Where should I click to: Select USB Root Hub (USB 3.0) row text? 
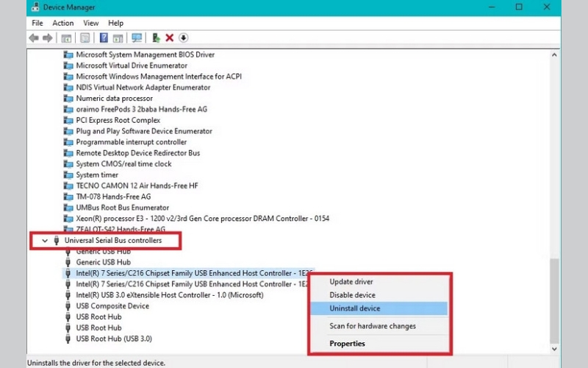114,339
